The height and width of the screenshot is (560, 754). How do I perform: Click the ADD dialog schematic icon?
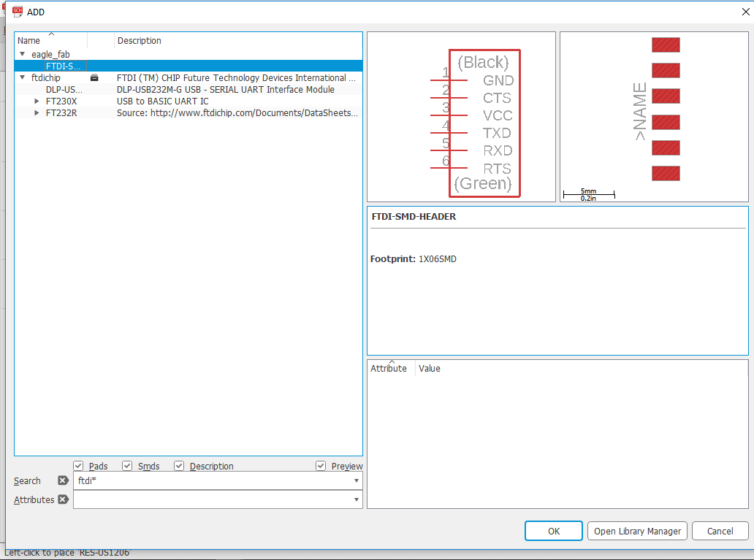[x=18, y=12]
